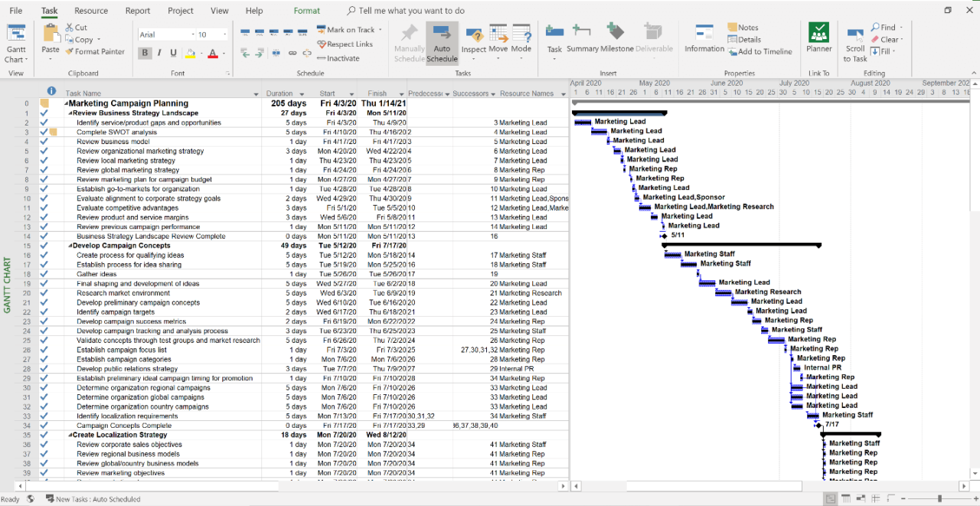Screen dimensions: 980x506
Task: Click the Add to Timeline button
Action: (761, 51)
